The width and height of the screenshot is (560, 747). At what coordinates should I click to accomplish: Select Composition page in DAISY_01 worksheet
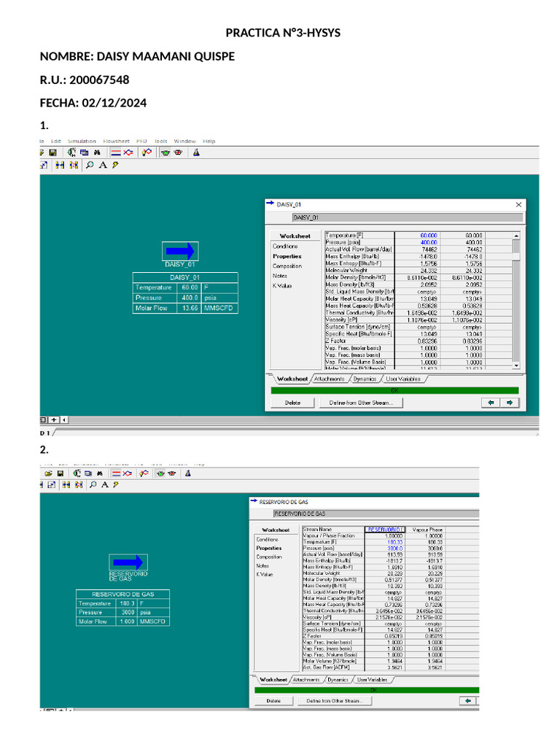point(287,266)
